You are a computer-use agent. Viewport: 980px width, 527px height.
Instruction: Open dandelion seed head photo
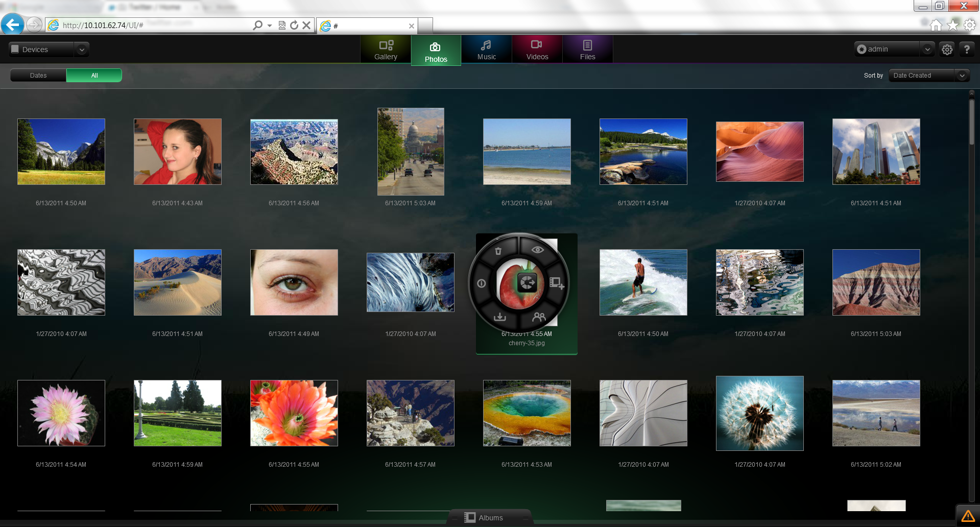click(x=760, y=413)
